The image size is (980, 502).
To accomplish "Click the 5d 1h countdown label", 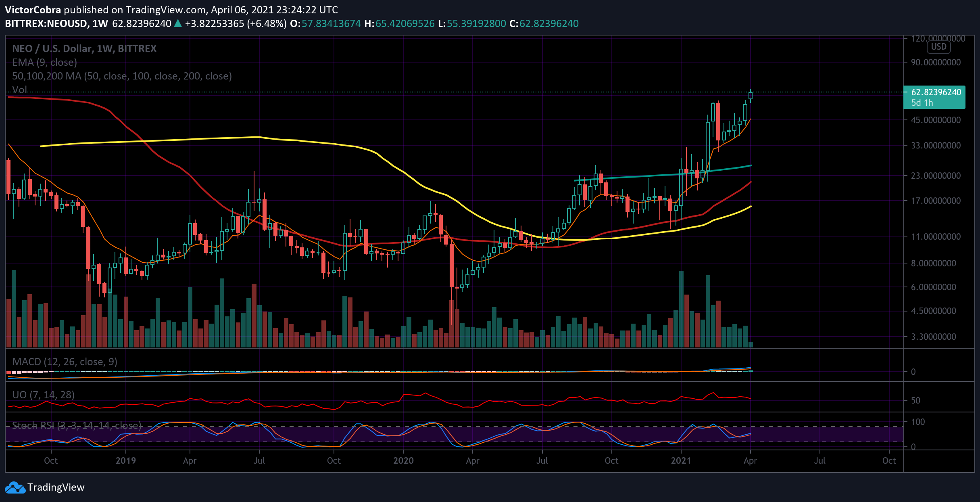I will click(x=922, y=103).
